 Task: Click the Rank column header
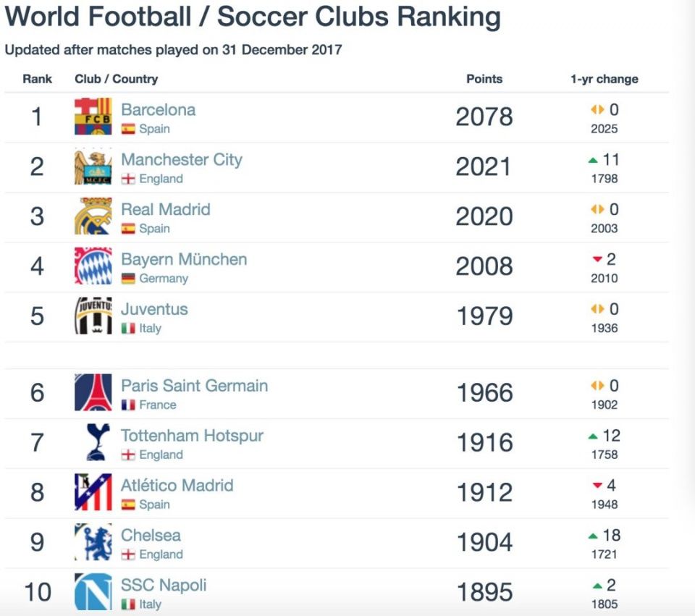point(38,79)
